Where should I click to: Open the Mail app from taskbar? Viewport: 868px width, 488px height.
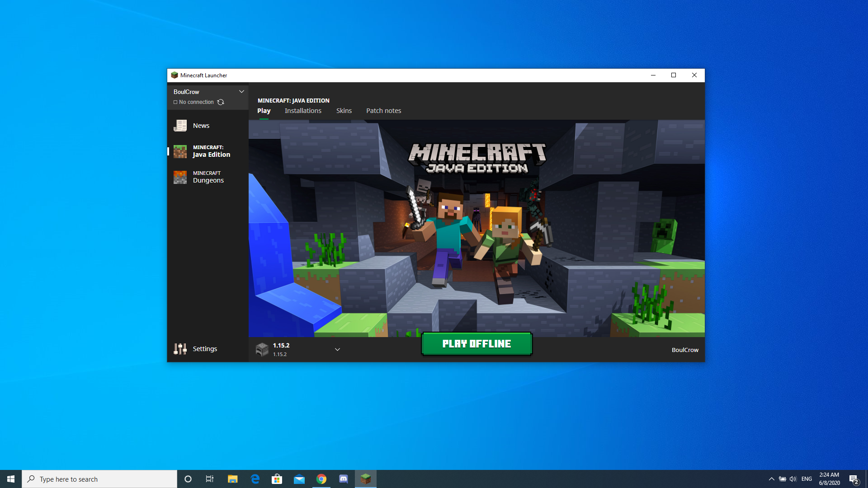(x=299, y=479)
